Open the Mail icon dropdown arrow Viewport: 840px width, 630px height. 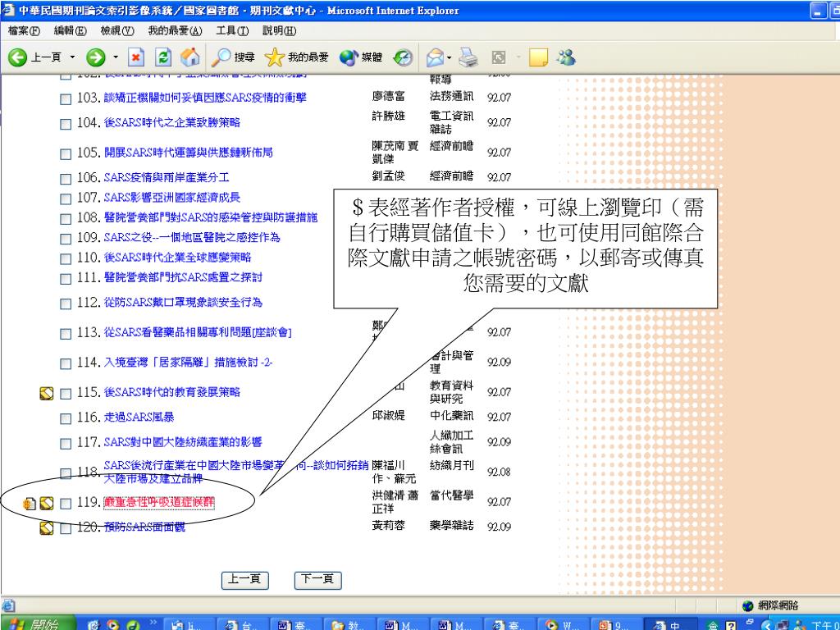(449, 57)
